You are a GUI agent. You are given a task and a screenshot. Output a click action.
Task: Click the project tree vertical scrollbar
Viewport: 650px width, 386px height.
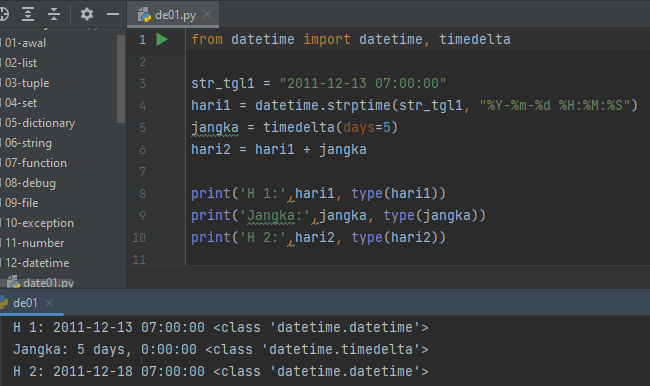point(121,79)
